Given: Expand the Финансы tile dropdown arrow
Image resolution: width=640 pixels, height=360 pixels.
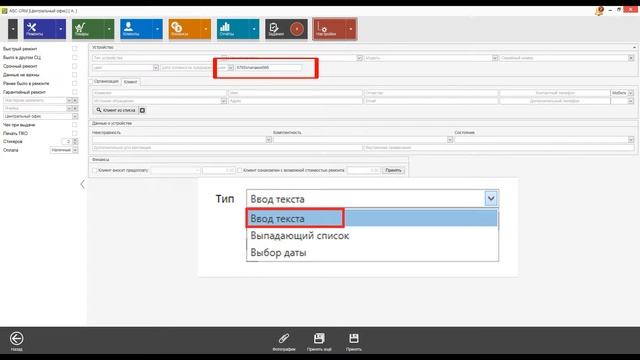Looking at the screenshot, I should pos(206,29).
